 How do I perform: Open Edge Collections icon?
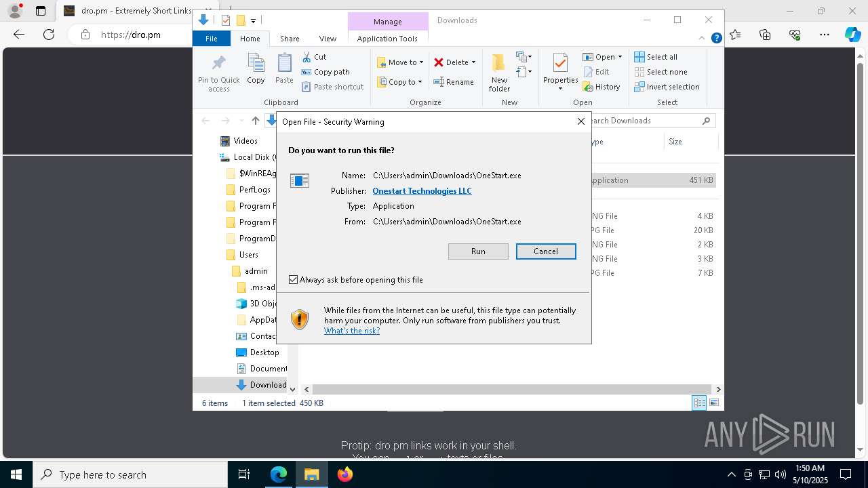coord(765,35)
